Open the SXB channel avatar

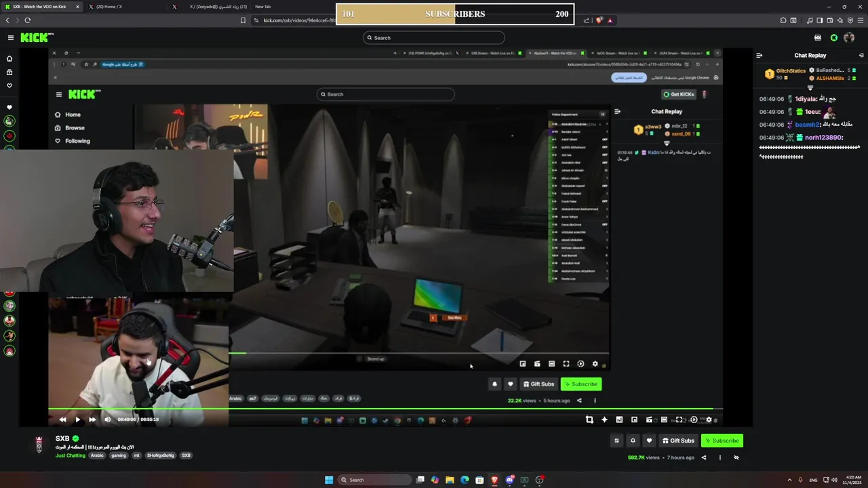pyautogui.click(x=39, y=445)
